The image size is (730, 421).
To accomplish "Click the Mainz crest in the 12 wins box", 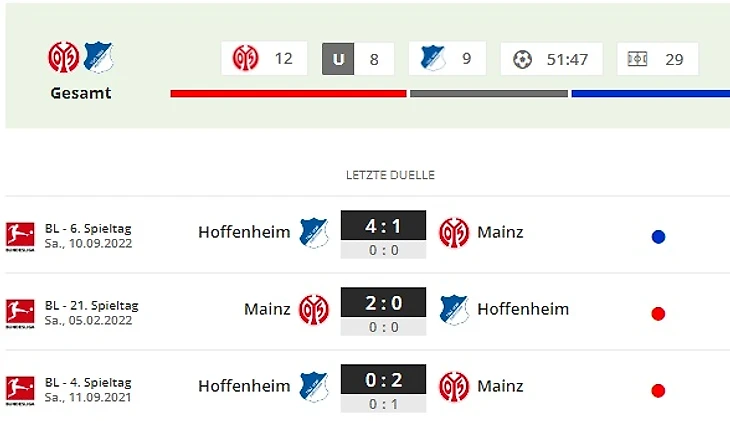I will pyautogui.click(x=246, y=58).
